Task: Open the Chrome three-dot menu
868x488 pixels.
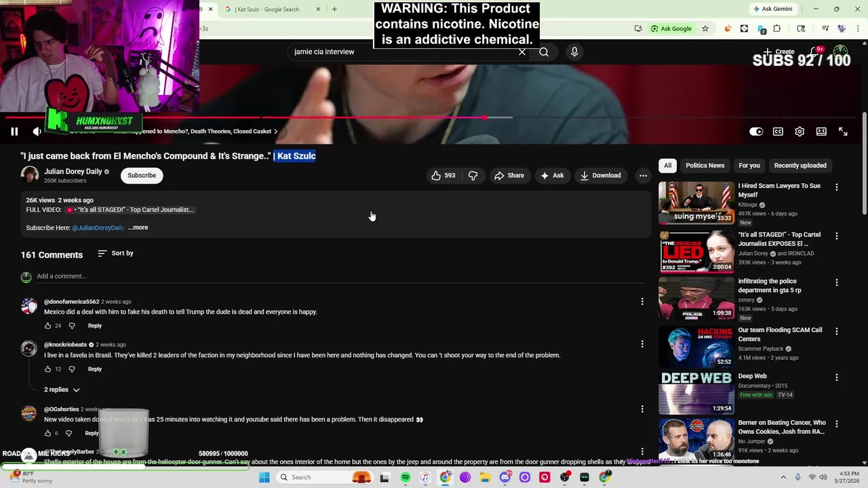Action: point(859,28)
